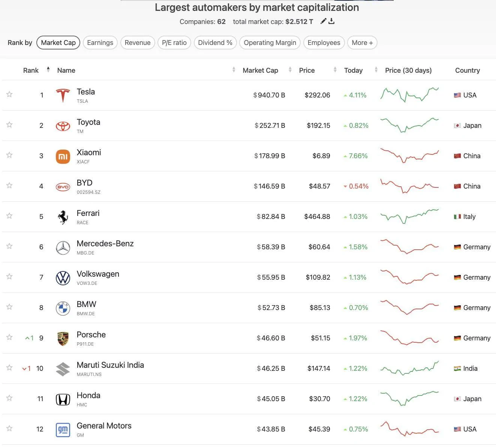Click the India flag in Maruti Suzuki row
Image resolution: width=496 pixels, height=448 pixels.
457,369
